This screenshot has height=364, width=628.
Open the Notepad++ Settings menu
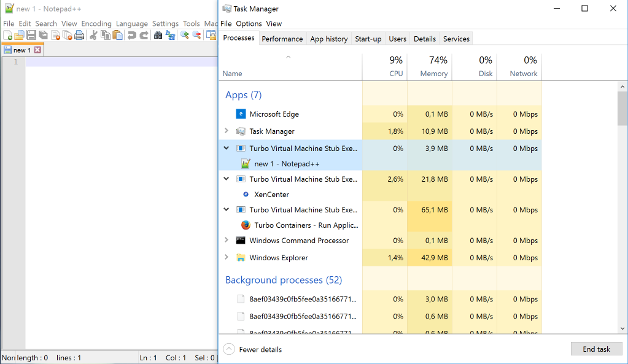click(x=165, y=23)
